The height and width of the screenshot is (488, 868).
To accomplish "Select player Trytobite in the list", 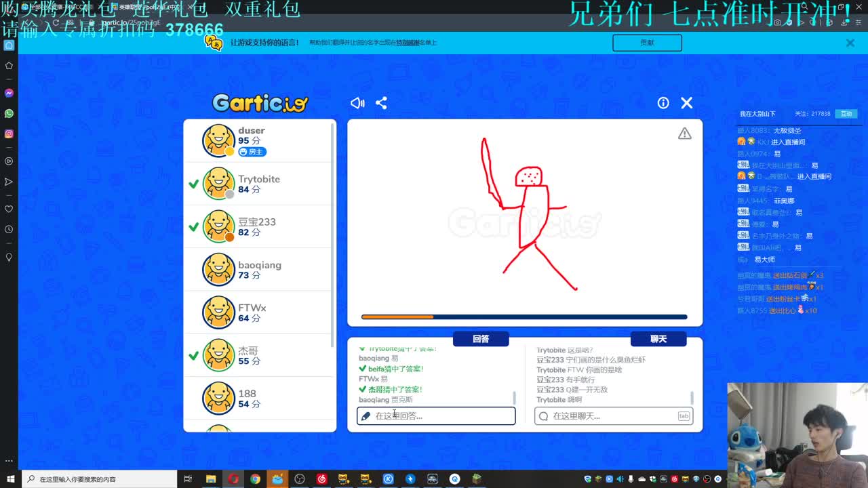I will point(258,184).
